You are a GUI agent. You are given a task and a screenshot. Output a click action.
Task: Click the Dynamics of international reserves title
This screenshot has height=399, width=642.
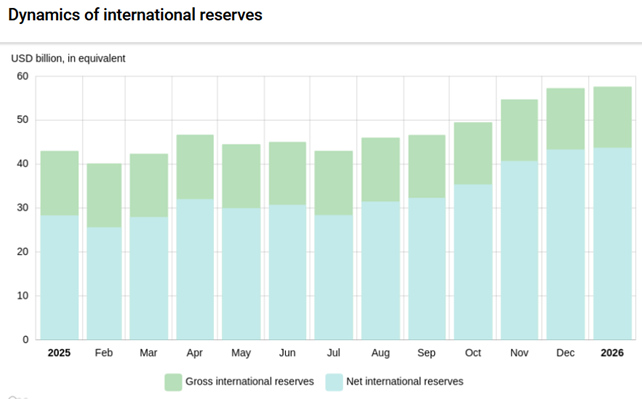135,15
